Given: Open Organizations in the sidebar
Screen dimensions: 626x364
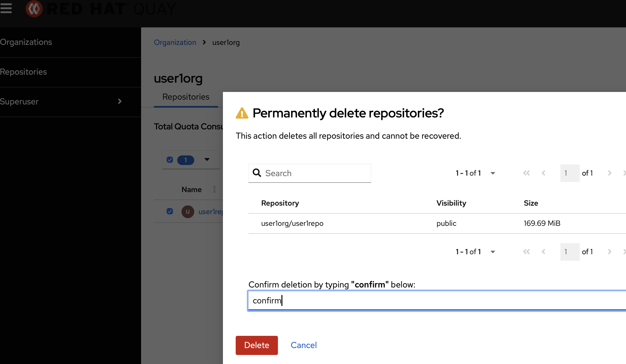Looking at the screenshot, I should coord(26,42).
